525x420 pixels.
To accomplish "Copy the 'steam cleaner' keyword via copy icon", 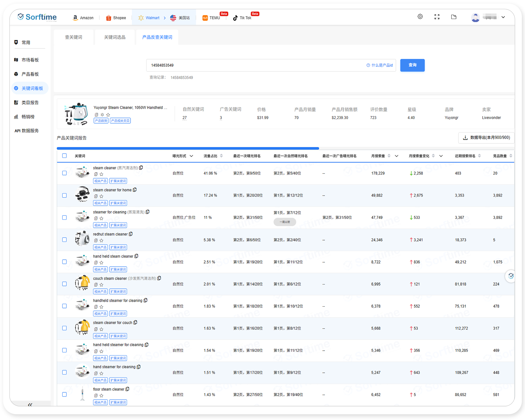I will coord(141,168).
